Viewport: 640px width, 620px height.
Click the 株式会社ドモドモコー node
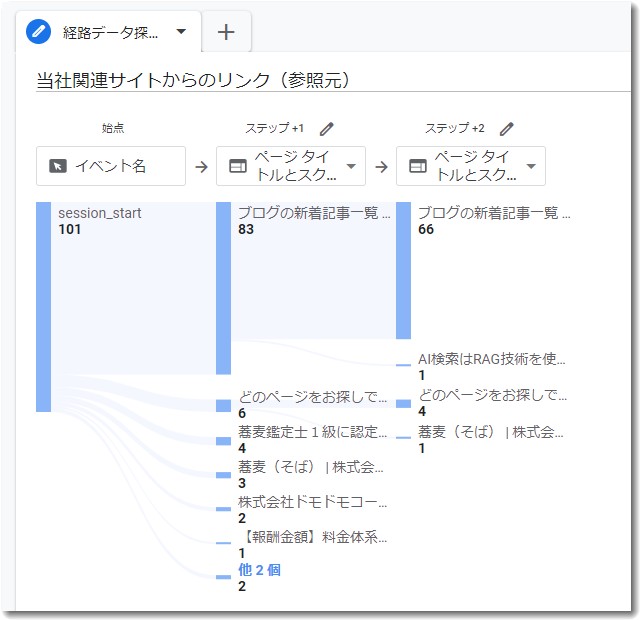click(x=311, y=502)
